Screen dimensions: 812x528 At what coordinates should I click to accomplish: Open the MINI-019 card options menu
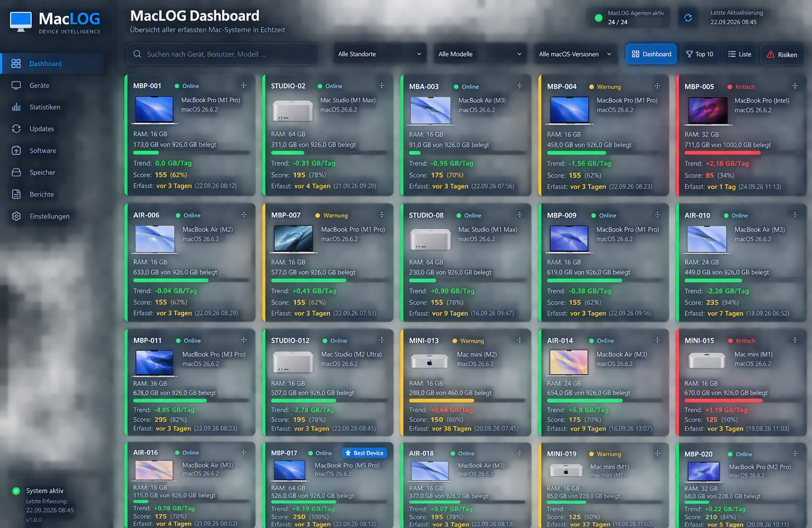pyautogui.click(x=658, y=453)
